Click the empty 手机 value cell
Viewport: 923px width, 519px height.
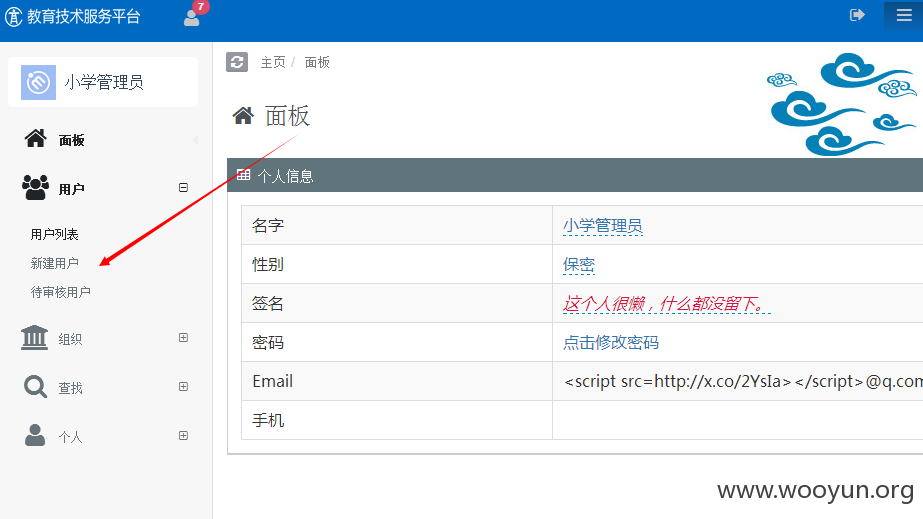[x=738, y=420]
